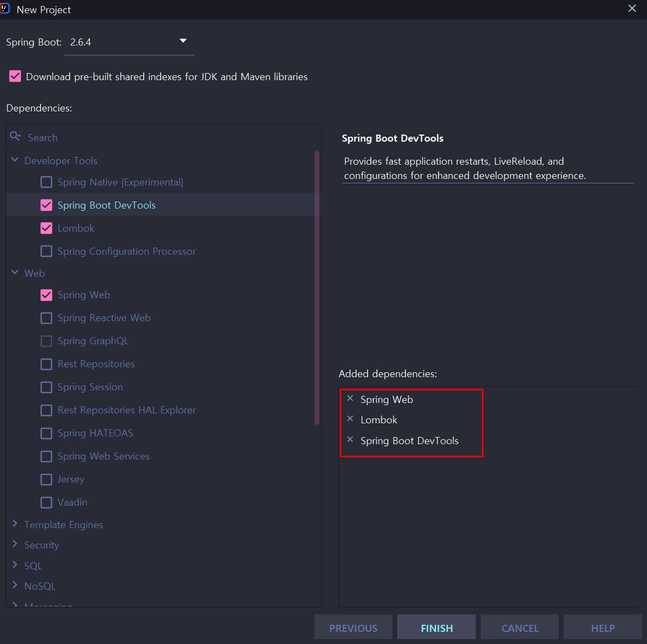
Task: Click the Spring Boot DevTools description heading
Action: pos(392,138)
